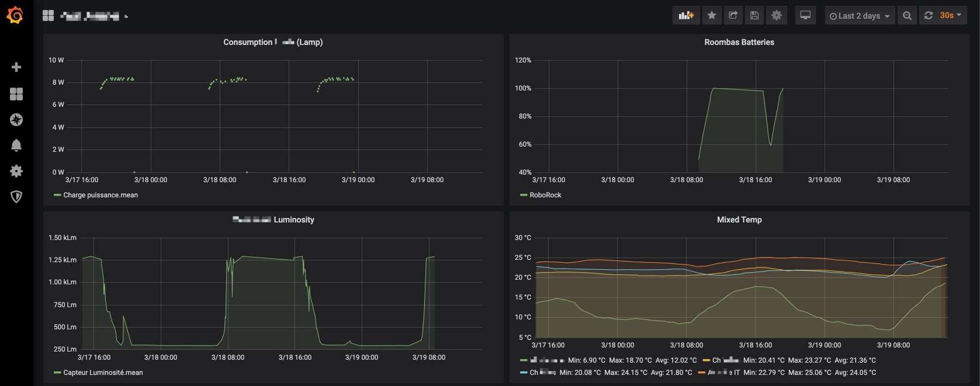Open the Consumption (Lamp) panel title menu
Screen dimensions: 980x386
point(273,42)
